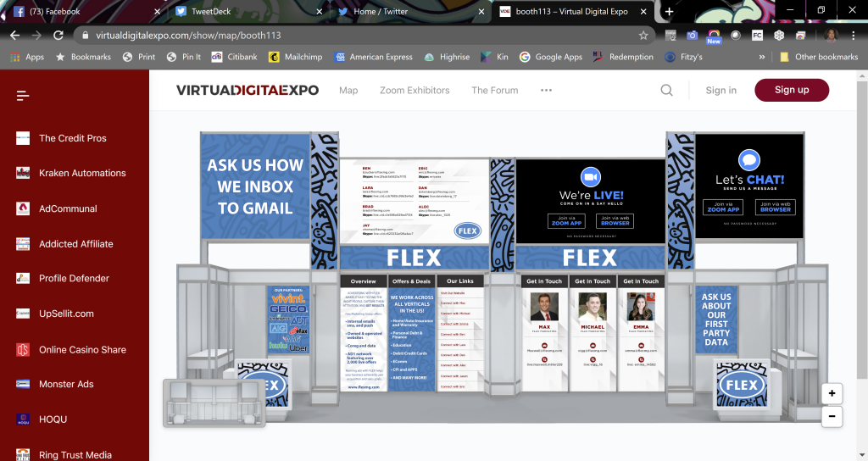
Task: Click Join via ZOOM APP under Let's CHAT
Action: [723, 207]
